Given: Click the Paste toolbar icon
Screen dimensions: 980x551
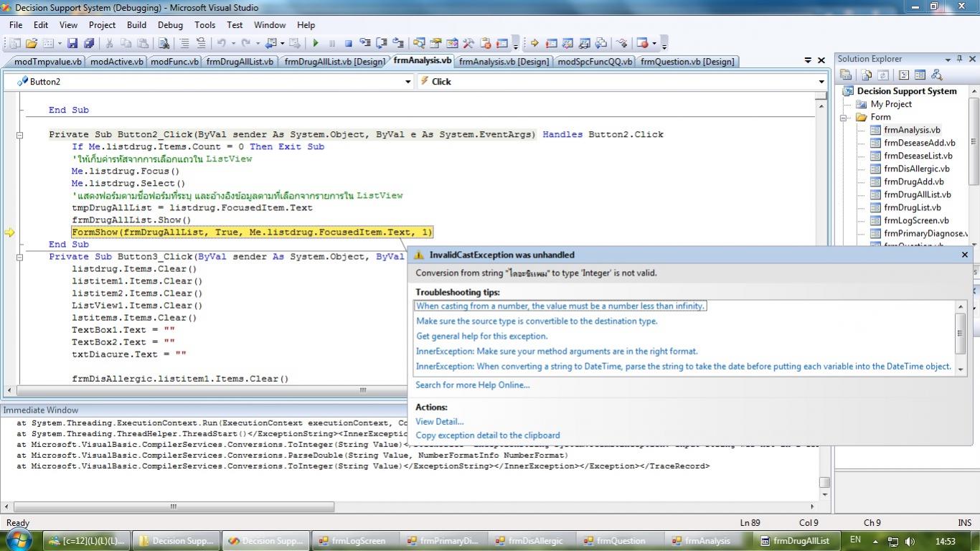Looking at the screenshot, I should tap(143, 43).
